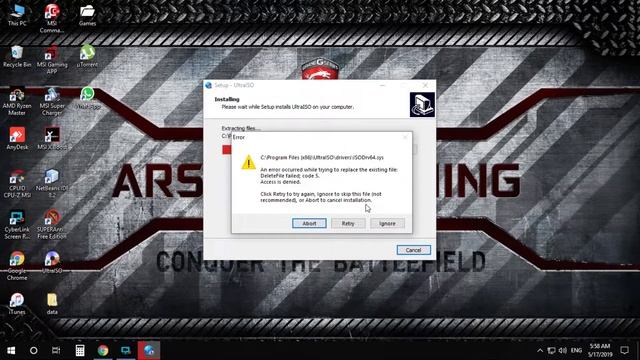Click the 'DeleteFile failed; code 5.' text
This screenshot has height=360, width=640.
(x=290, y=176)
